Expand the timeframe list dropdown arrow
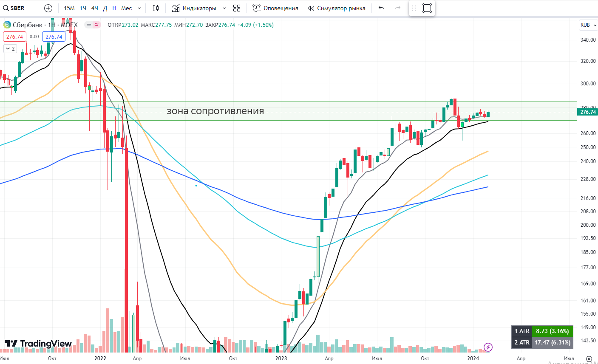Image resolution: width=598 pixels, height=364 pixels. [139, 8]
